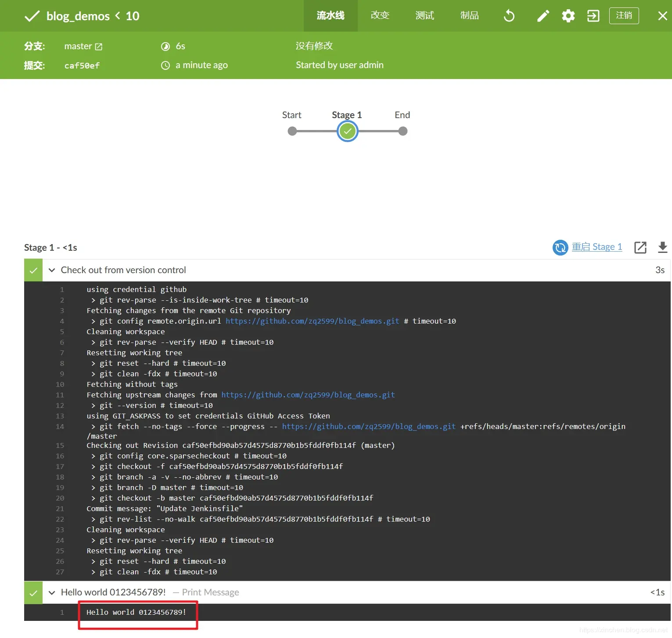Switch to the 流水线 tab
Image resolution: width=672 pixels, height=638 pixels.
[331, 16]
